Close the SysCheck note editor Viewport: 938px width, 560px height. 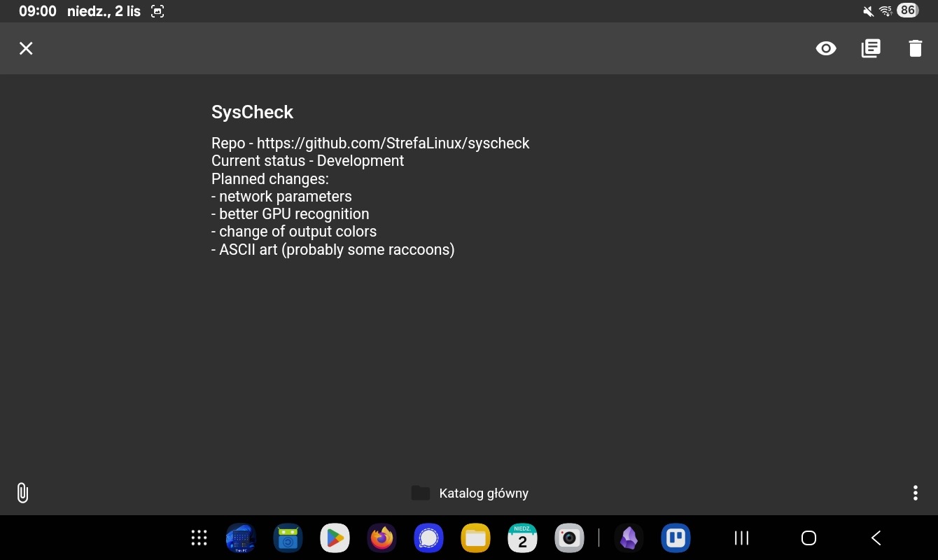26,48
